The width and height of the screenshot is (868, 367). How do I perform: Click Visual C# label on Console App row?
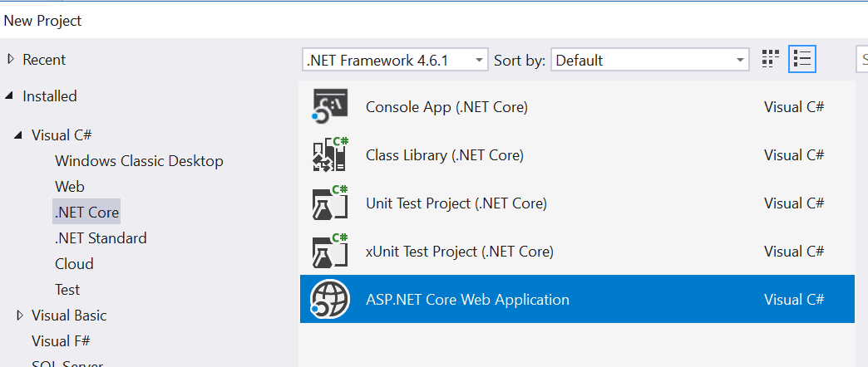(794, 106)
